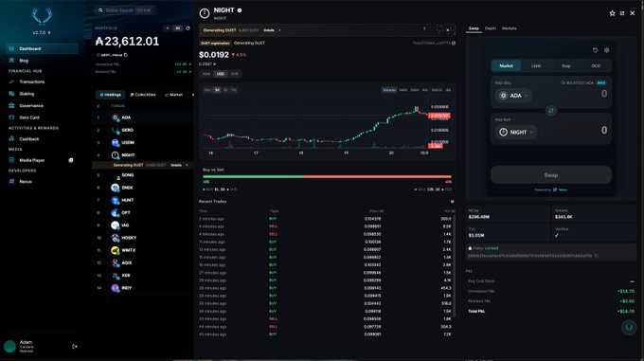Open the floating Gero assistant button
The width and height of the screenshot is (644, 361).
coord(629,327)
